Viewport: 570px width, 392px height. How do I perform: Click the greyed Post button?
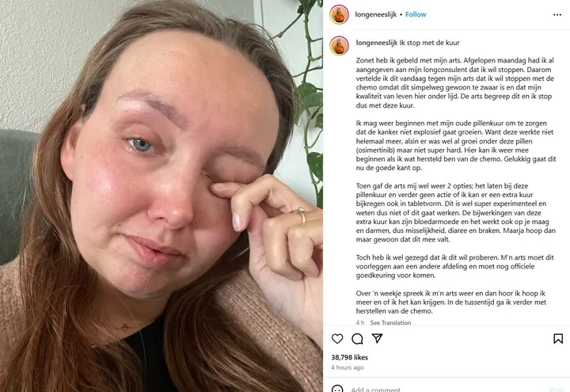(557, 390)
